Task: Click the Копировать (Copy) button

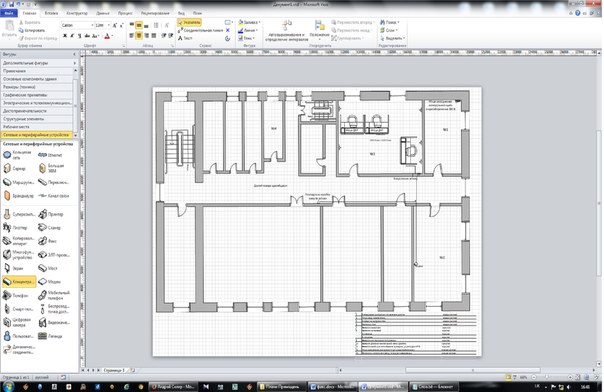Action: [32, 30]
